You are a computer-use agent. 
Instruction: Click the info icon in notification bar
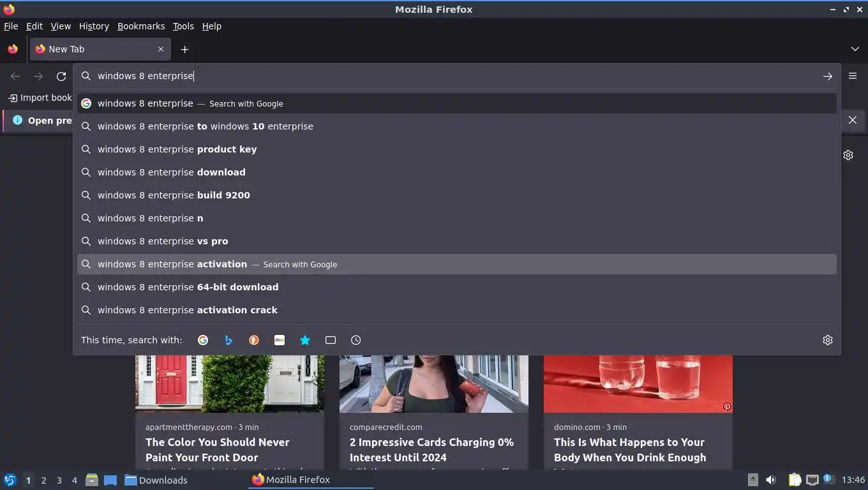pyautogui.click(x=17, y=120)
